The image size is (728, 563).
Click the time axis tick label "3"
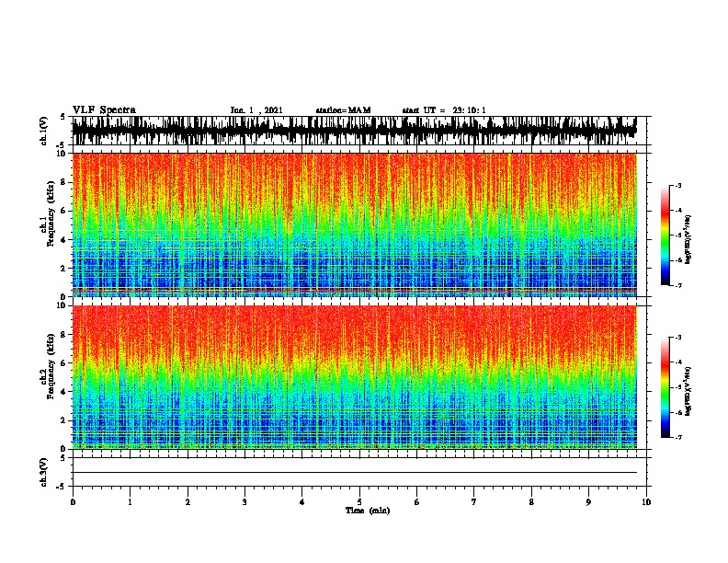pyautogui.click(x=245, y=502)
